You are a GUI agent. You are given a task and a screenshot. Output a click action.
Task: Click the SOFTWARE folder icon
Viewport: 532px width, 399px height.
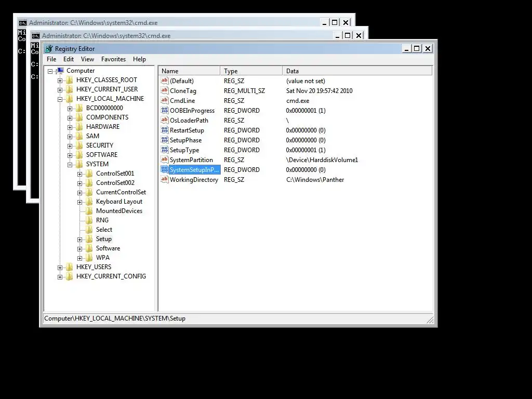[79, 155]
